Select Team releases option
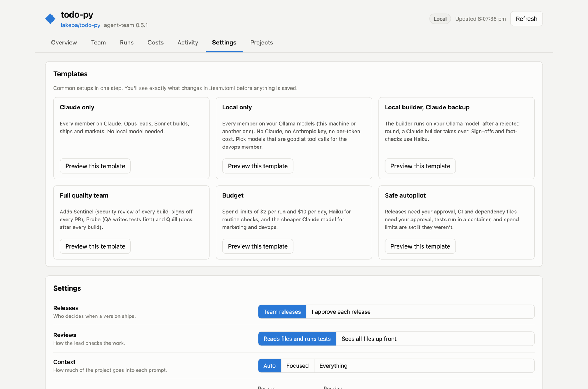This screenshot has height=389, width=588. coord(282,312)
